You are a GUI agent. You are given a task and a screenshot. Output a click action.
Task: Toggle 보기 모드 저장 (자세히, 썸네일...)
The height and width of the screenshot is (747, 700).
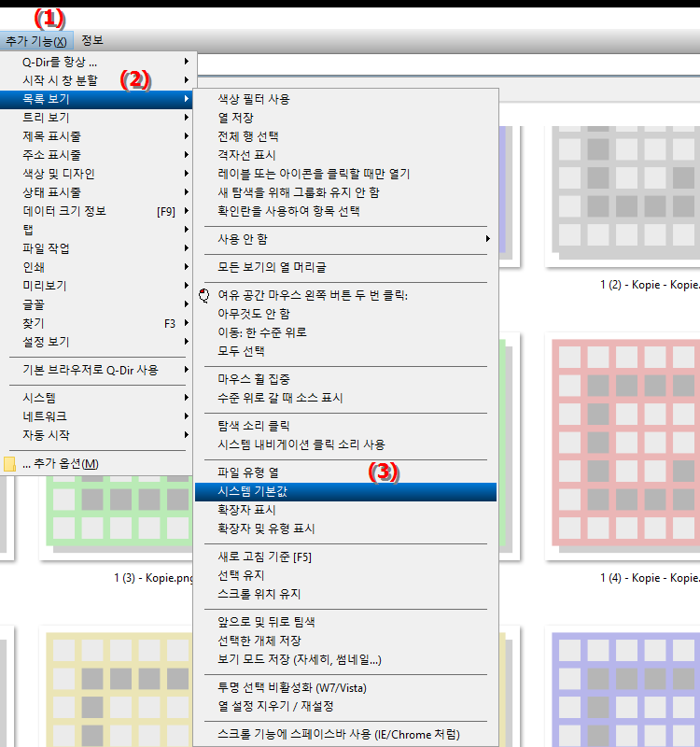pos(345,659)
